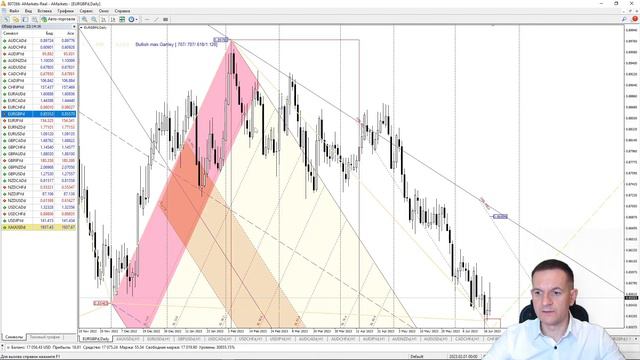The height and width of the screenshot is (360, 640).
Task: Toggle the Data Window toolbar icon
Action: [34, 19]
